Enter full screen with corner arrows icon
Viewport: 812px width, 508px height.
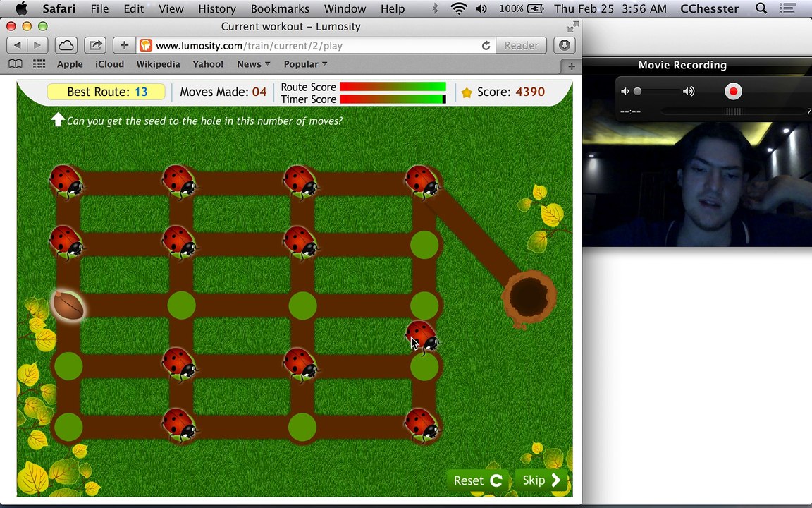[573, 27]
